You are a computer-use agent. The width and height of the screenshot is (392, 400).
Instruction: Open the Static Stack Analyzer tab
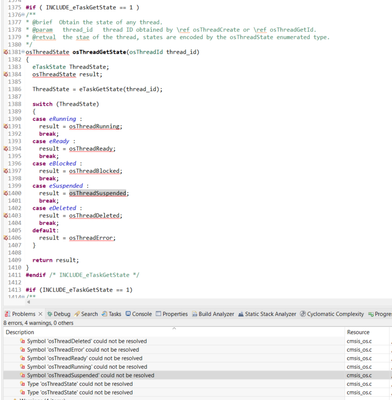click(267, 314)
